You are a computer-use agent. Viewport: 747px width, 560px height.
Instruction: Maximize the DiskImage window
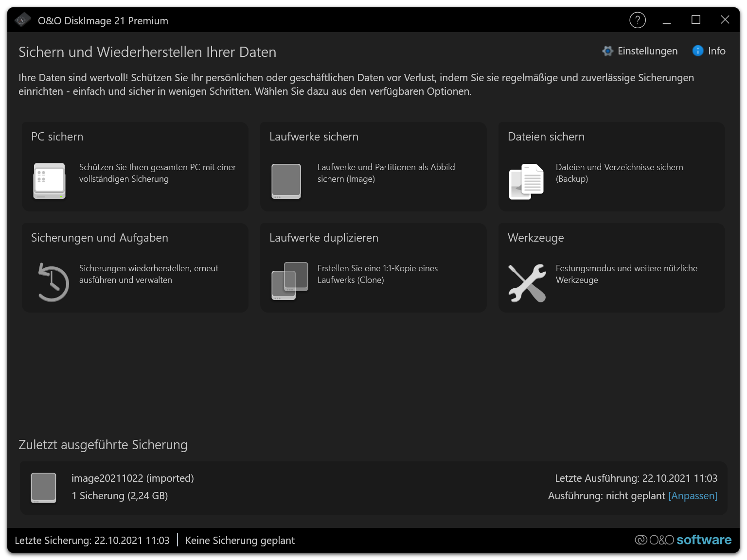point(696,20)
